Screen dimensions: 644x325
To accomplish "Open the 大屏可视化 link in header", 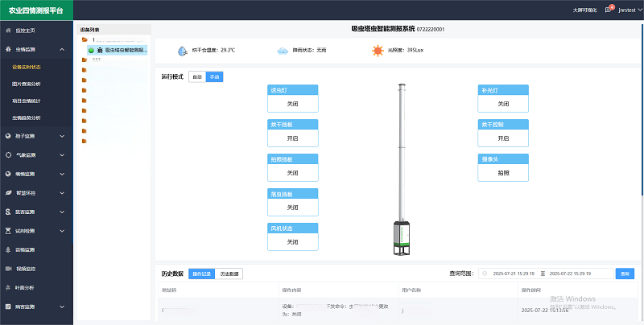I will [x=584, y=10].
